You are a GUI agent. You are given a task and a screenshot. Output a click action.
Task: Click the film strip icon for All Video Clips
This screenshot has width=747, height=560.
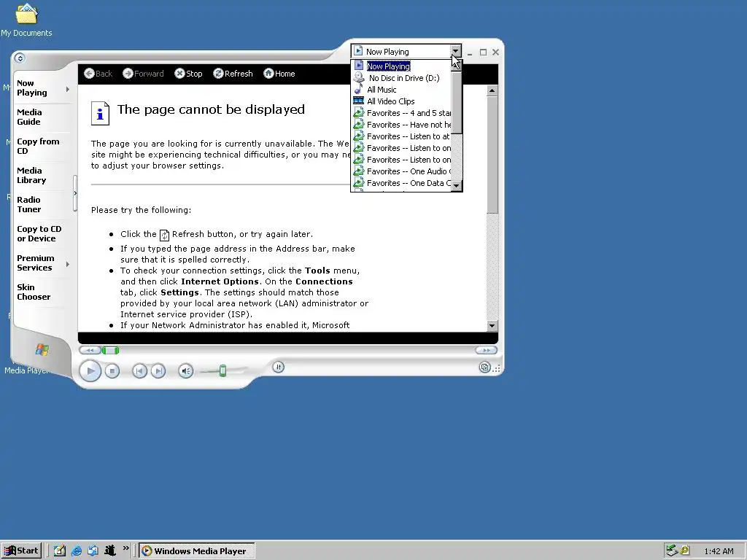coord(359,101)
